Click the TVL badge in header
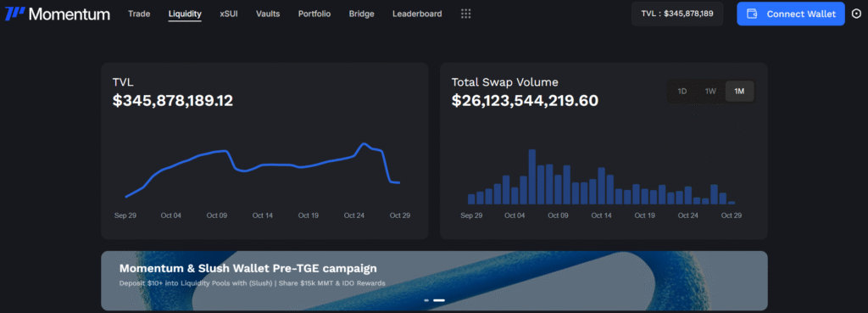The width and height of the screenshot is (868, 313). 677,14
